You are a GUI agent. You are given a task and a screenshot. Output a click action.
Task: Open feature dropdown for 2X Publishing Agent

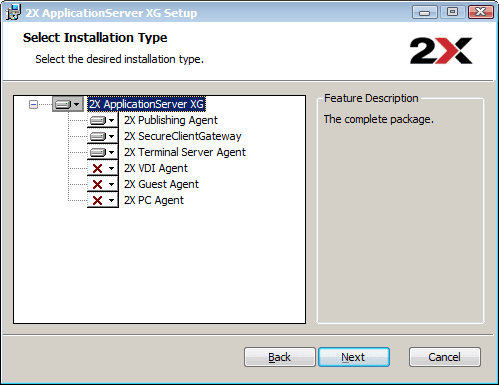pyautogui.click(x=103, y=120)
